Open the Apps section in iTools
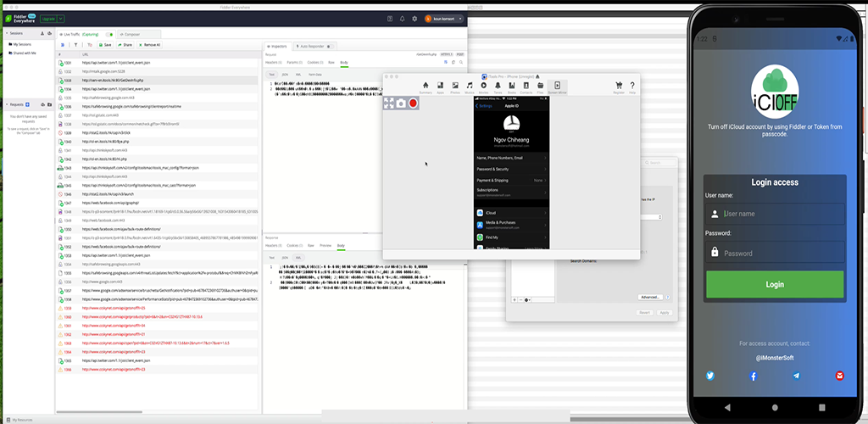Viewport: 868px width, 424px height. tap(440, 87)
